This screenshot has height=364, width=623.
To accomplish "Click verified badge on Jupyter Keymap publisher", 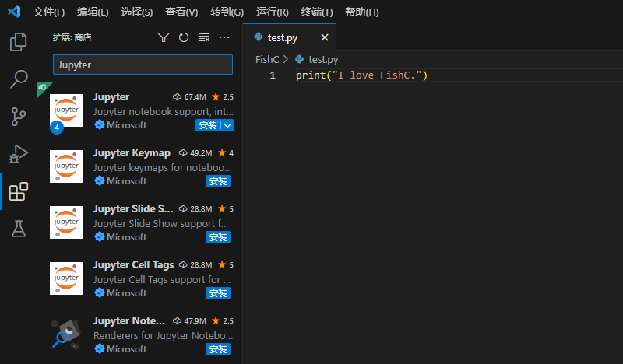I will tap(100, 180).
